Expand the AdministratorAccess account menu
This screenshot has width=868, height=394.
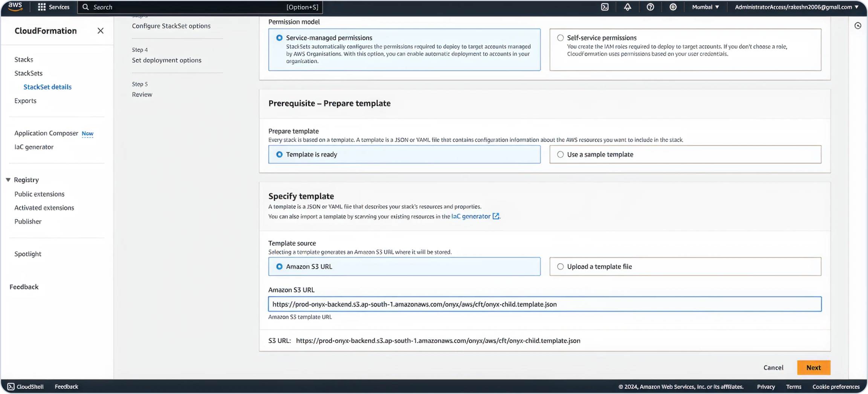click(796, 7)
